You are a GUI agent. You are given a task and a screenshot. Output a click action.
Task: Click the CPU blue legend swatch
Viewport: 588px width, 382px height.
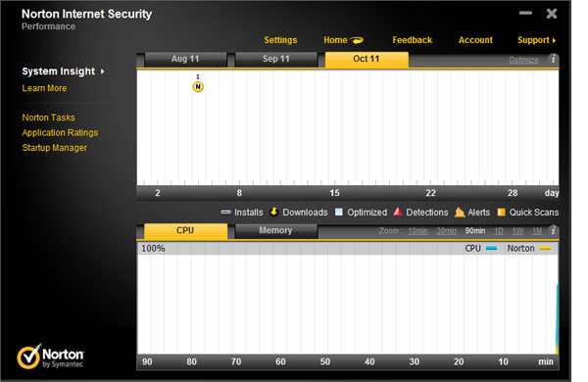coord(492,248)
